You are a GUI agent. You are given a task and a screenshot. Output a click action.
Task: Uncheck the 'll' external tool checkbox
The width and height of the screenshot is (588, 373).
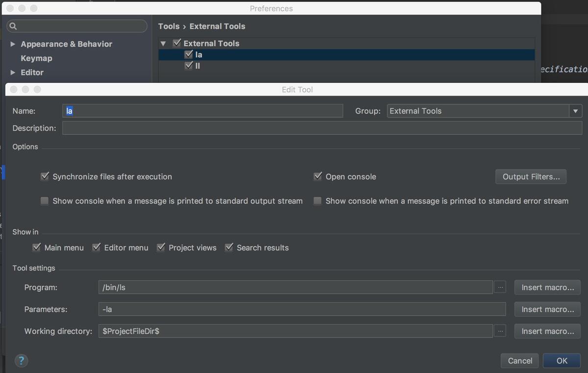point(189,66)
